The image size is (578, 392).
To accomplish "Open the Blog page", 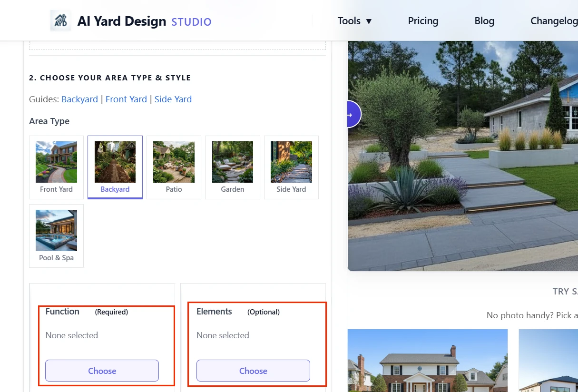I will coord(484,21).
